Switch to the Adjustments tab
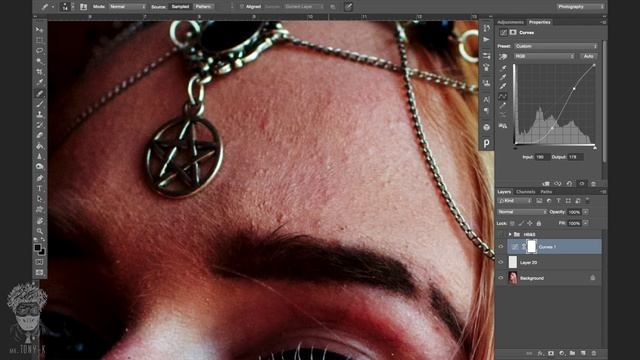The height and width of the screenshot is (360, 640). [x=510, y=22]
